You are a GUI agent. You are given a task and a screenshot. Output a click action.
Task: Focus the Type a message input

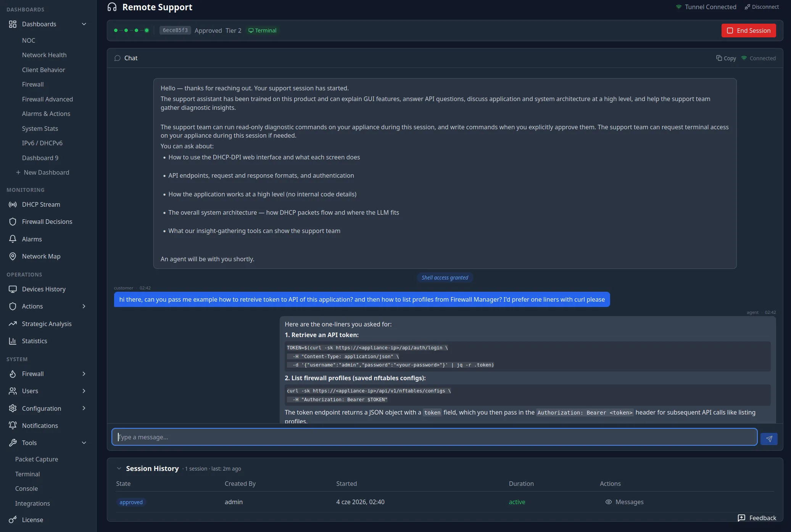pos(434,437)
